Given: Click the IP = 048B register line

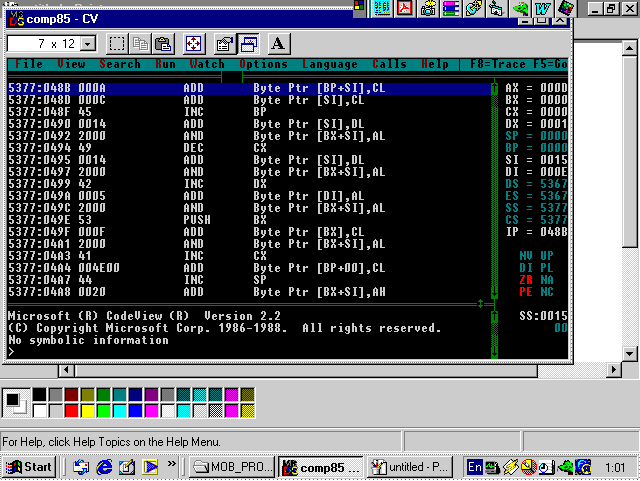Looking at the screenshot, I should click(x=536, y=232).
